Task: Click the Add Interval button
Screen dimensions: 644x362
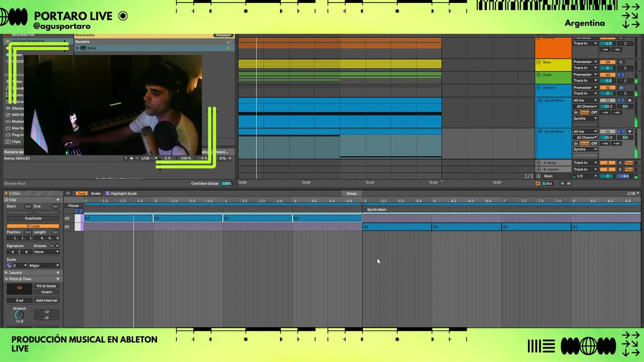Action: pyautogui.click(x=46, y=301)
